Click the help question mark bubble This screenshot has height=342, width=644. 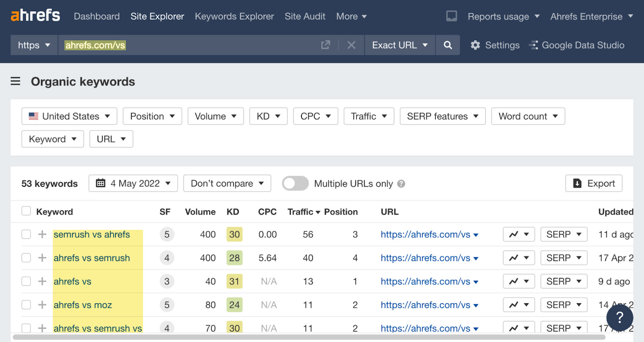[619, 317]
